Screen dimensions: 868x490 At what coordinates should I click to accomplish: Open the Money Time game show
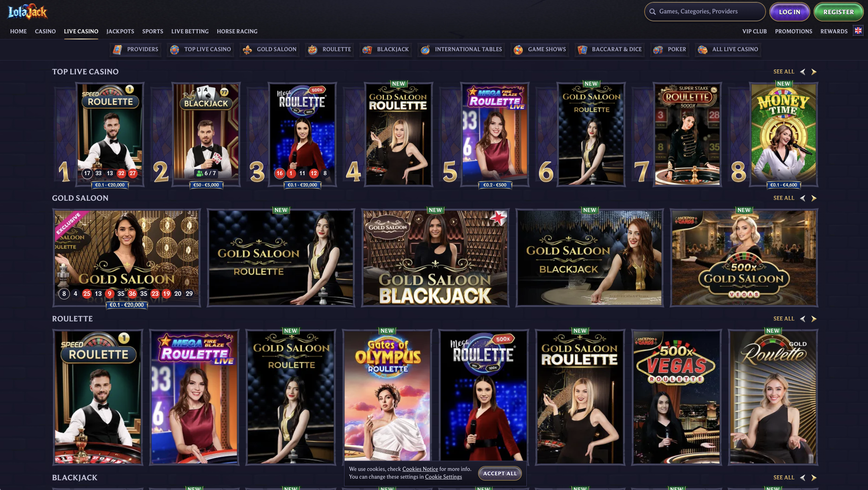point(784,134)
